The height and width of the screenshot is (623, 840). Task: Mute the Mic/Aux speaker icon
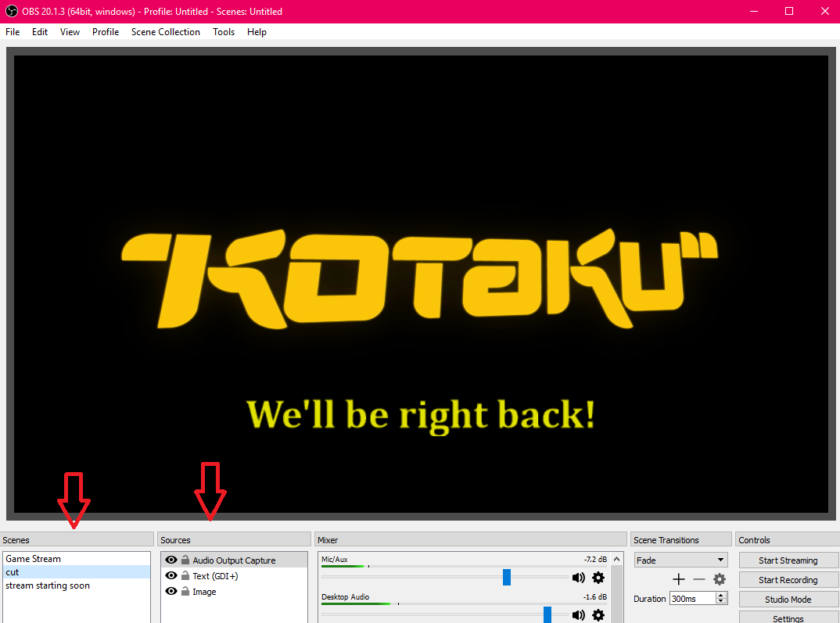click(578, 578)
